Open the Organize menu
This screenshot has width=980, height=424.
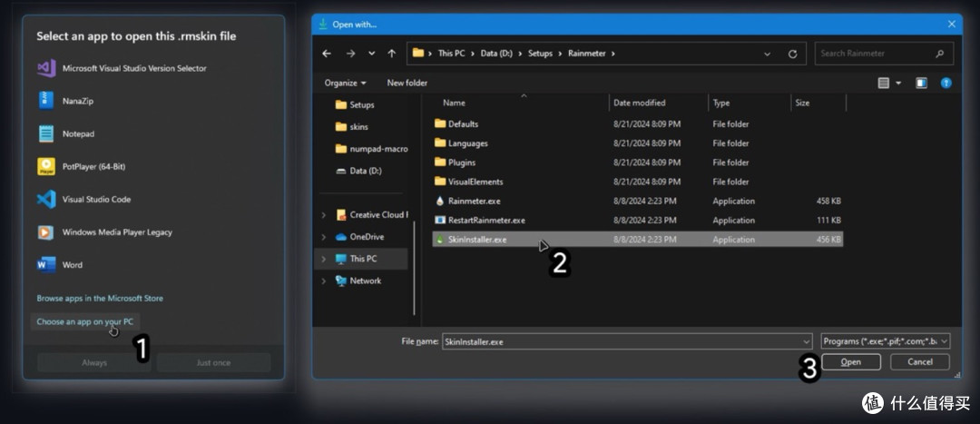coord(345,84)
